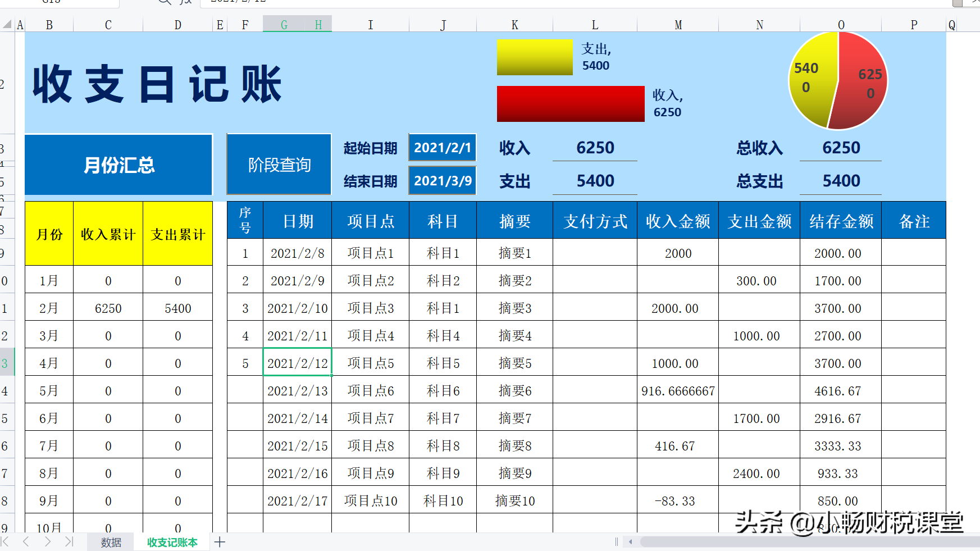Select column header N
Screen dimensions: 980x551
coord(759,24)
